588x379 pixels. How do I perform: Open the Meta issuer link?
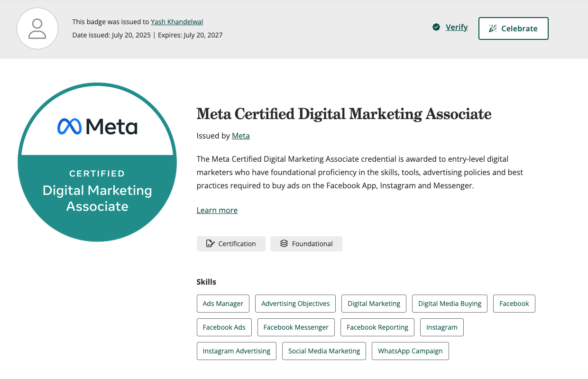[x=240, y=136]
